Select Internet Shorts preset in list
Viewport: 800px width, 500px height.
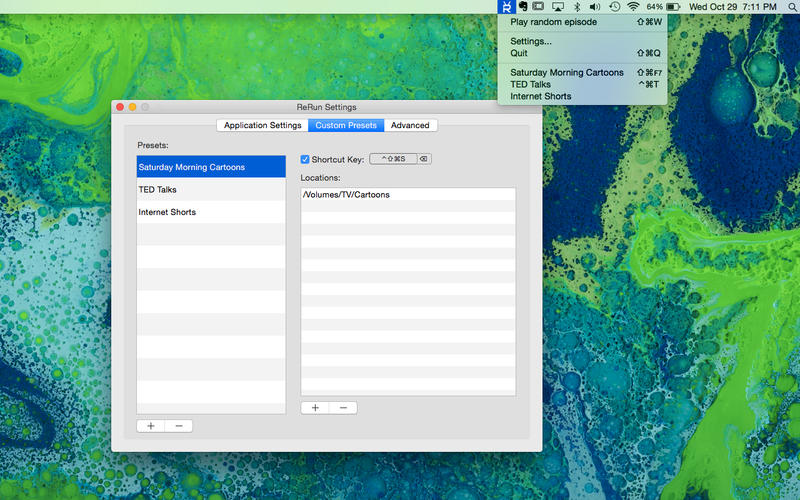click(x=211, y=212)
